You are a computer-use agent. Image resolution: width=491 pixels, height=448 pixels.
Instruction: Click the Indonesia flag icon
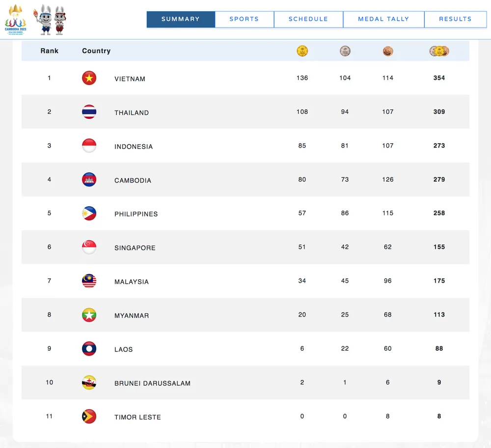click(x=89, y=145)
